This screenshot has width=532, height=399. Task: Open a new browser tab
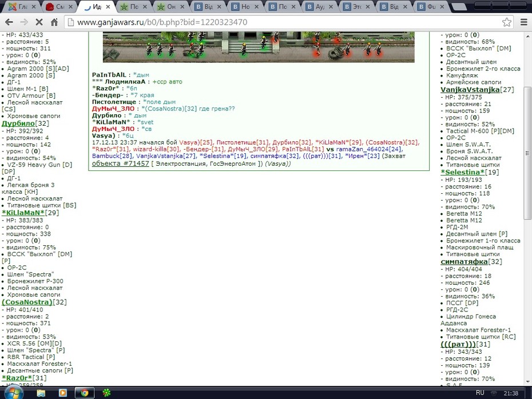[459, 6]
